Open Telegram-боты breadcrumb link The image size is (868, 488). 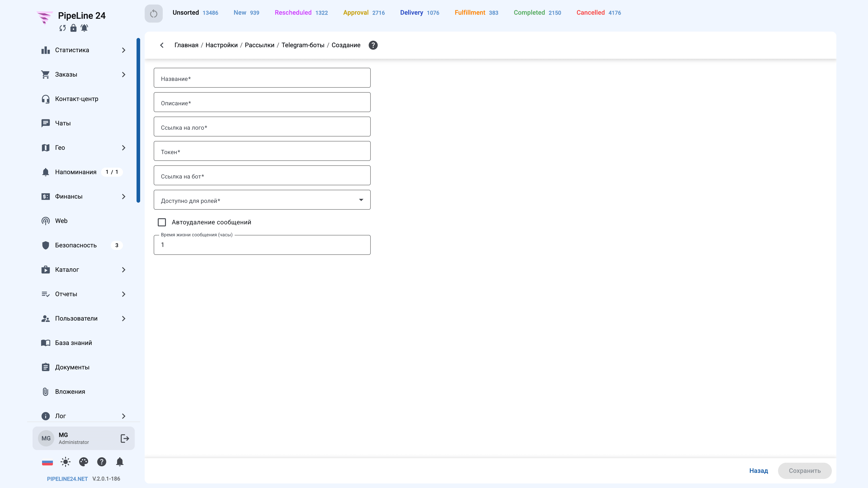303,45
